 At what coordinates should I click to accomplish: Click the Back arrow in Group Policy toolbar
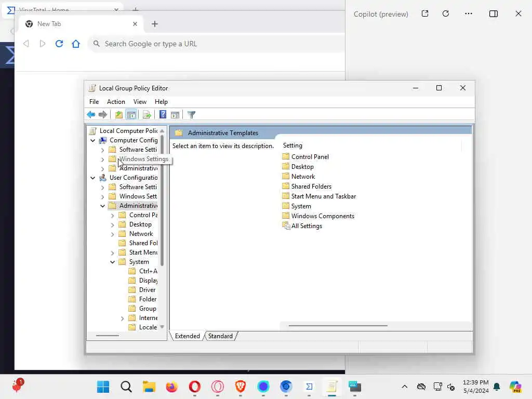(91, 115)
